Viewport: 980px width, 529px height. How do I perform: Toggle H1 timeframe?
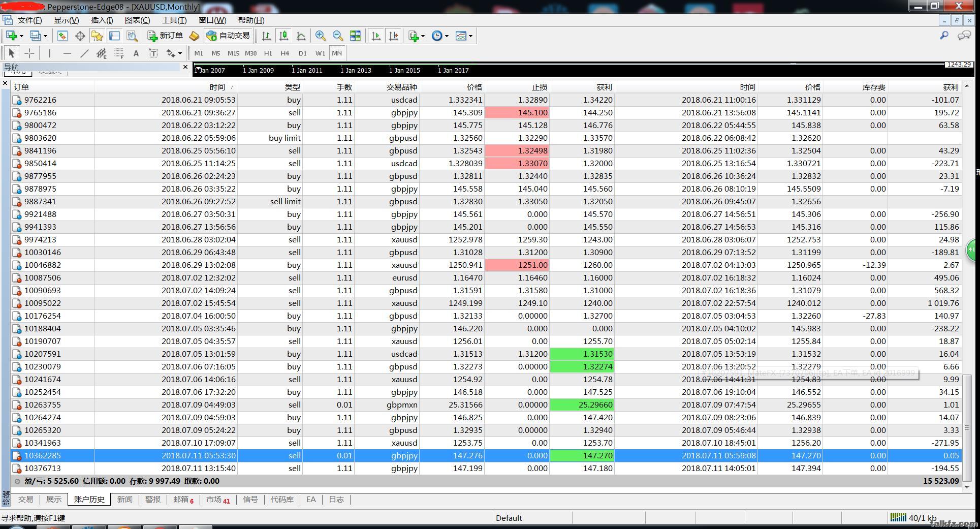coord(268,53)
